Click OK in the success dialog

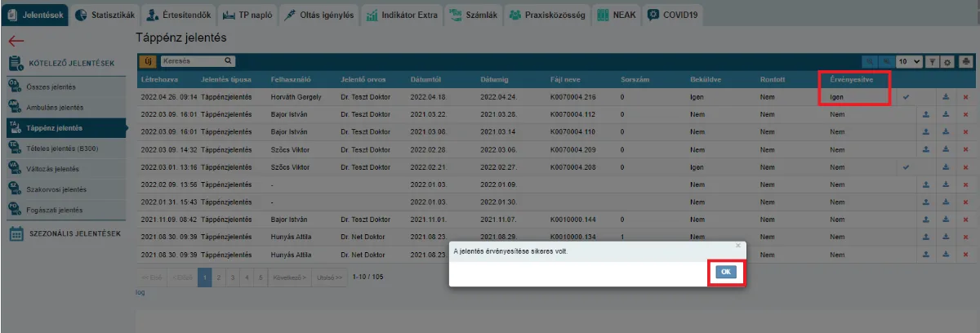[x=725, y=272]
